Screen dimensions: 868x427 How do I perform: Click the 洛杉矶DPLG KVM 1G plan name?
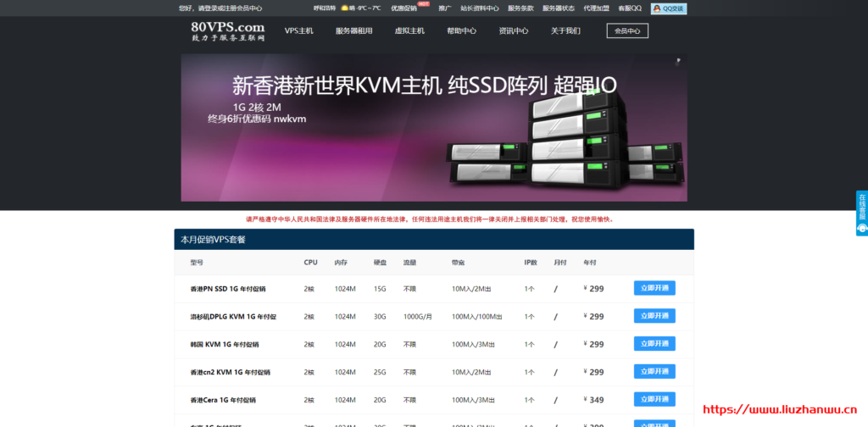pos(233,317)
